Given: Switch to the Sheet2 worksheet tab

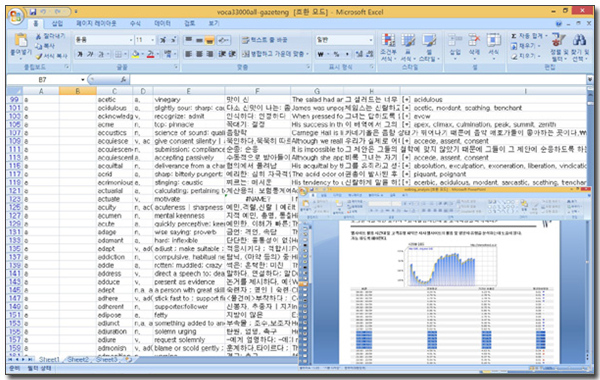Looking at the screenshot, I should tap(78, 359).
